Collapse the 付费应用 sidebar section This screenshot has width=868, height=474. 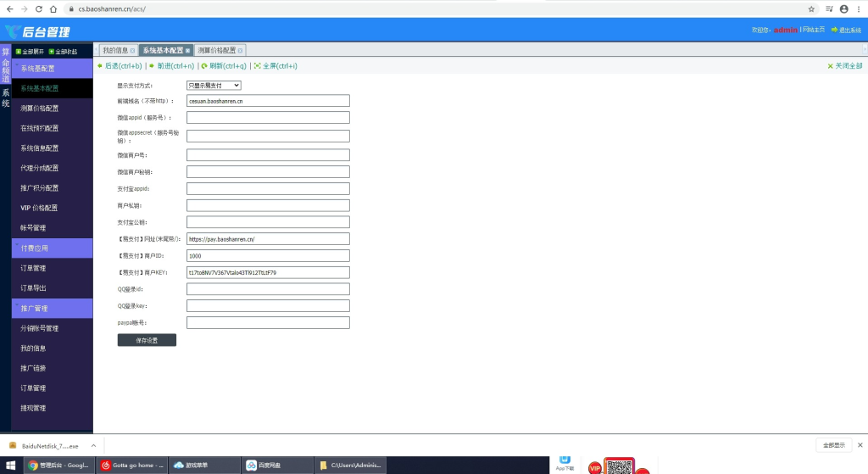click(52, 248)
